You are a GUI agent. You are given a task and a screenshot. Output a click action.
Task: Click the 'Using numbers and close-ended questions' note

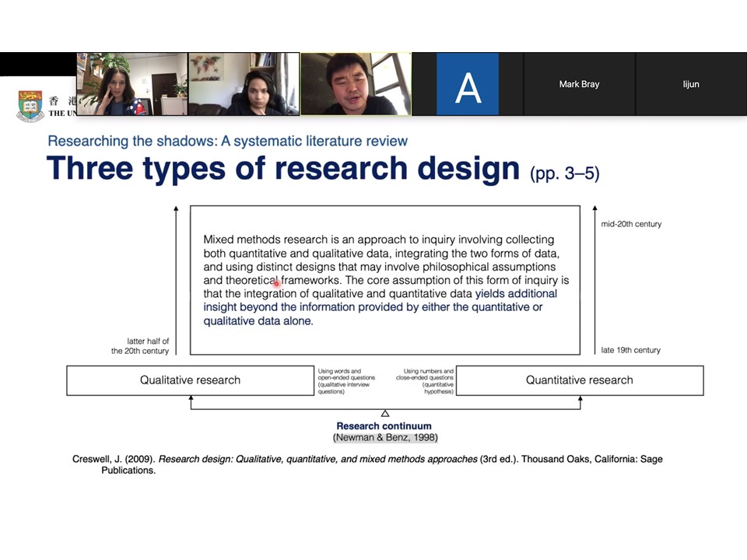click(425, 381)
